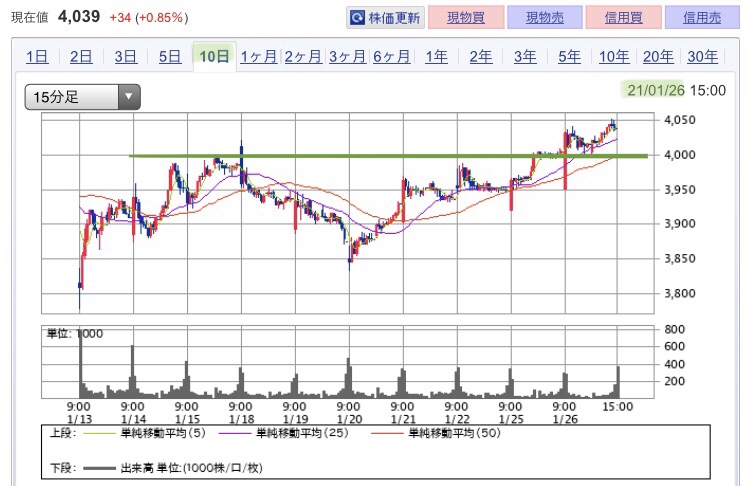Choose the 10日 active tab
This screenshot has height=486, width=749.
214,56
